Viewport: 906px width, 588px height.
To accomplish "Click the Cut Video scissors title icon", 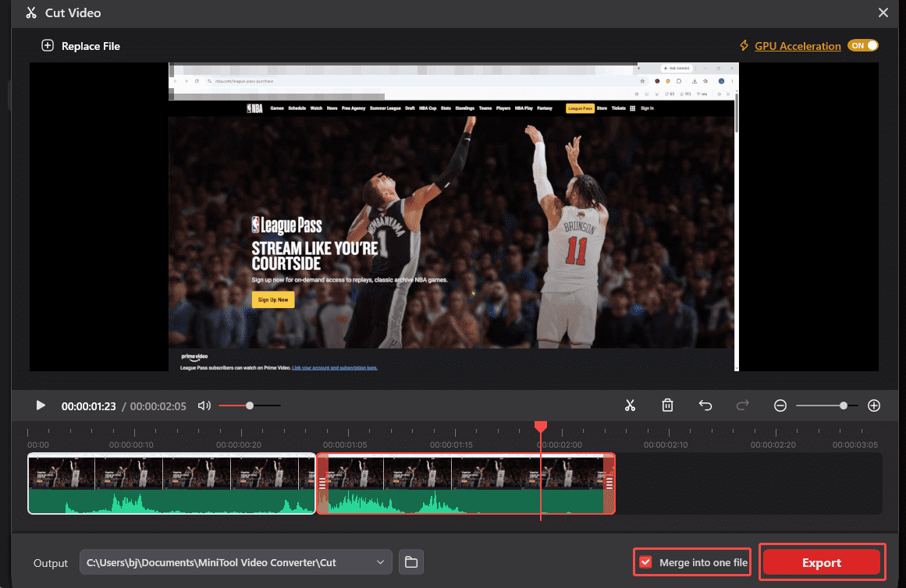I will 31,12.
